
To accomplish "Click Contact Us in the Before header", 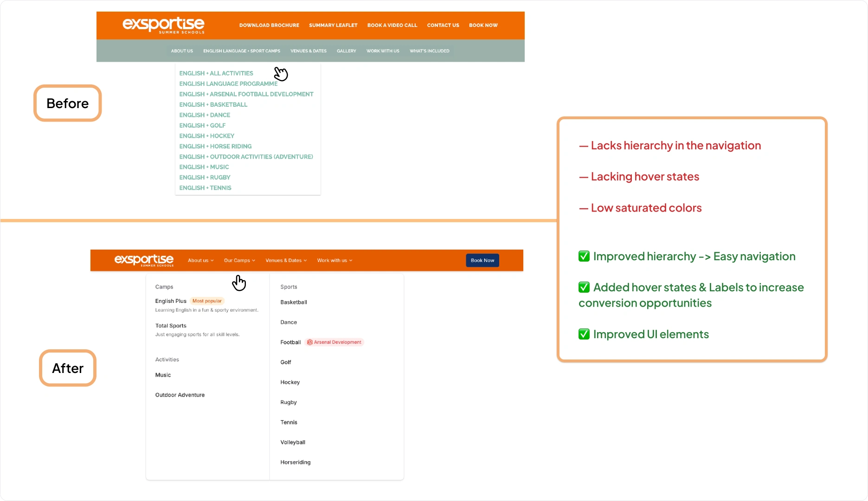I will 443,26.
